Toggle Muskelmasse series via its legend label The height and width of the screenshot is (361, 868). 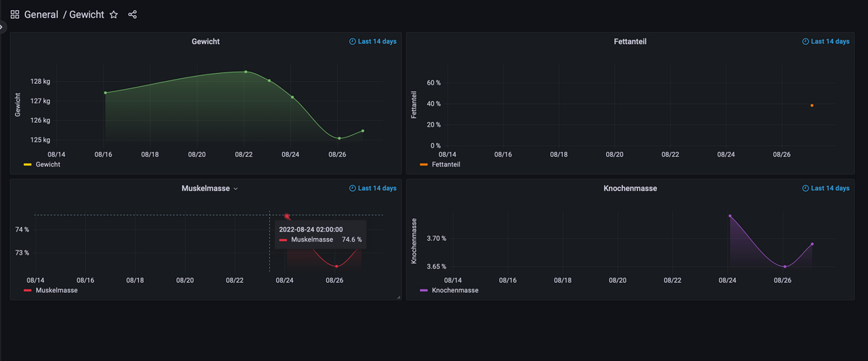56,290
